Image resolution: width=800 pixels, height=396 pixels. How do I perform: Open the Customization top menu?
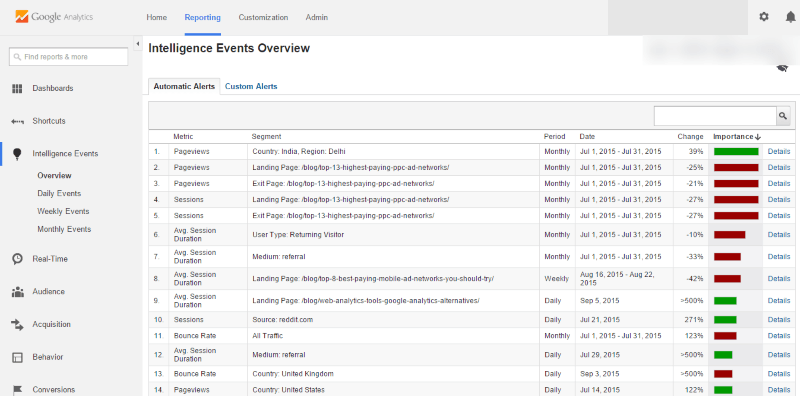click(263, 17)
